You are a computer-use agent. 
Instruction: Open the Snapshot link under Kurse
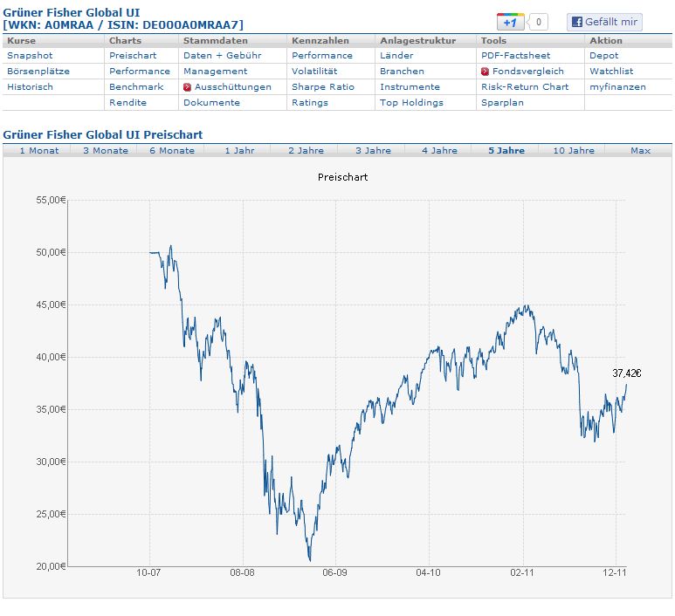click(x=30, y=56)
